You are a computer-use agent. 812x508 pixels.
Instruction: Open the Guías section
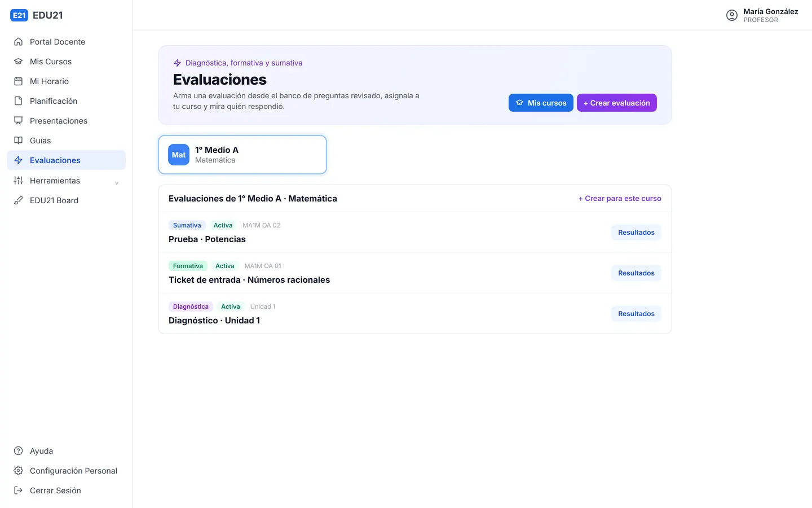(66, 141)
